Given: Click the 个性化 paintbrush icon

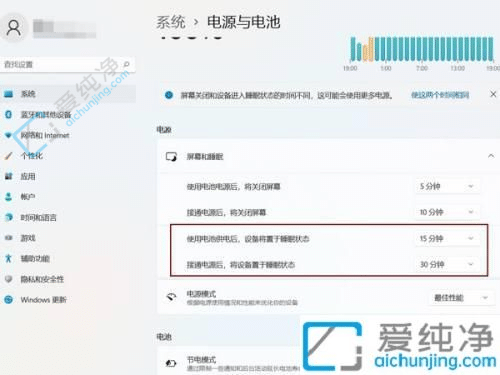Looking at the screenshot, I should [x=8, y=156].
